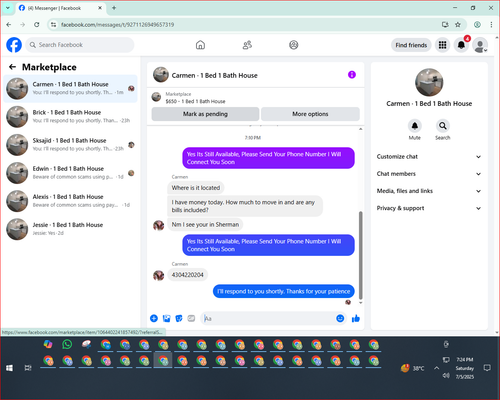
Task: Select the Messenger | Facebook browser tab
Action: pyautogui.click(x=60, y=8)
